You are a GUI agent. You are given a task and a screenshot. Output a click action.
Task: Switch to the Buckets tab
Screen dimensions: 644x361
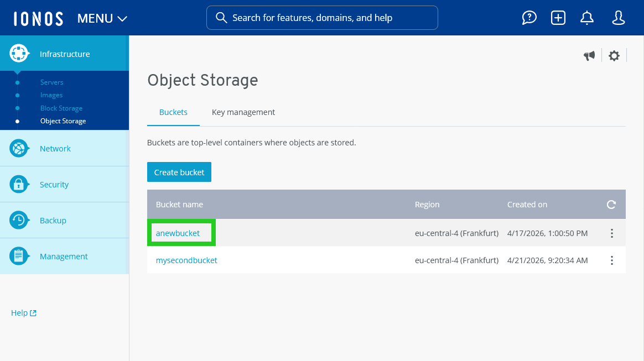click(x=173, y=112)
